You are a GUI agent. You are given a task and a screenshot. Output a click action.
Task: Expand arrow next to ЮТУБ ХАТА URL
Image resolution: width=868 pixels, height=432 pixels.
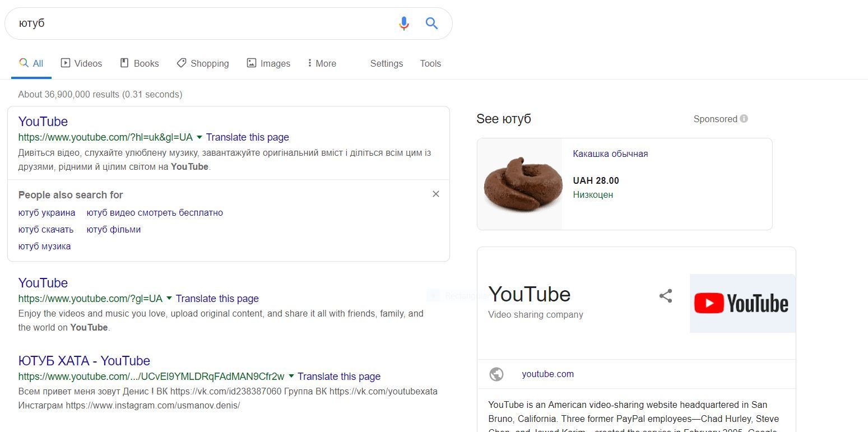[291, 377]
